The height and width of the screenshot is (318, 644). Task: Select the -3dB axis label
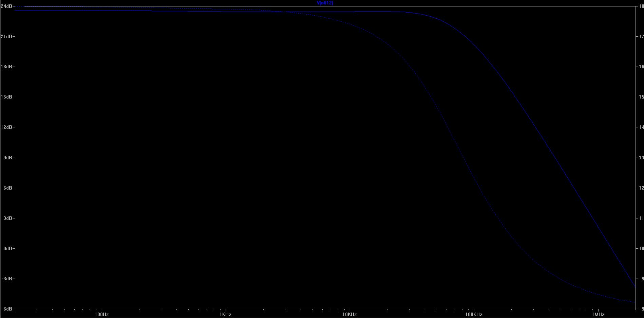pos(7,279)
